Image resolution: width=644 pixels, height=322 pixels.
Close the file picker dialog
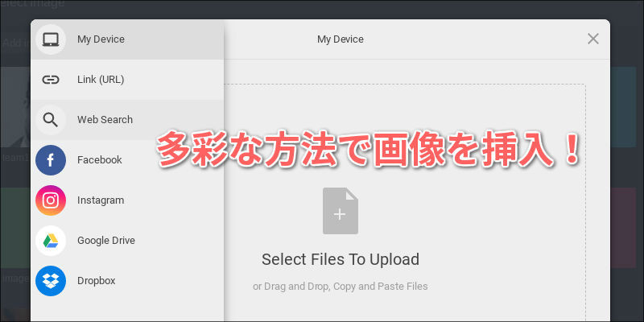pos(593,39)
